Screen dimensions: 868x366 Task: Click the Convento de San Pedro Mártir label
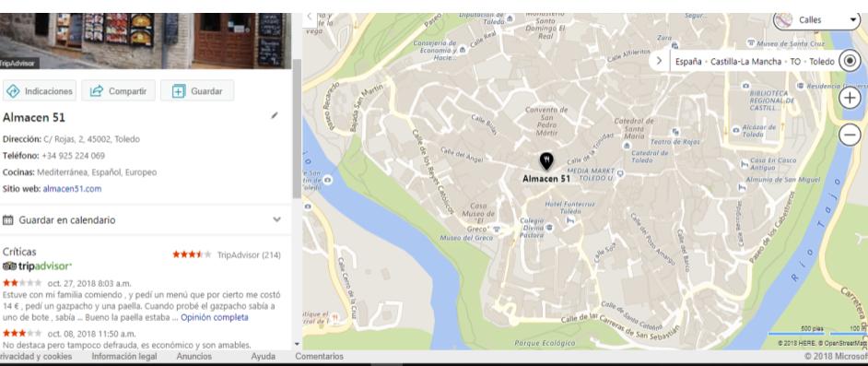click(546, 122)
